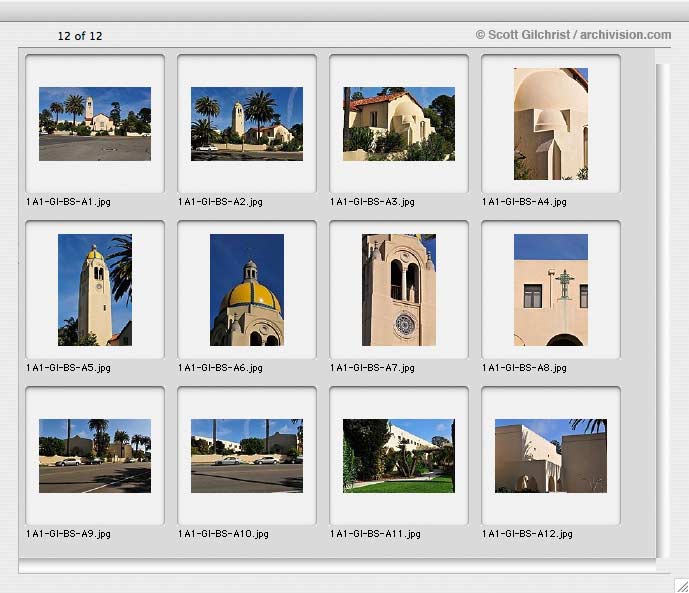Viewport: 689px width, 593px height.
Task: Click the file name 1A1-GI-BS-A7.jpg
Action: [372, 368]
